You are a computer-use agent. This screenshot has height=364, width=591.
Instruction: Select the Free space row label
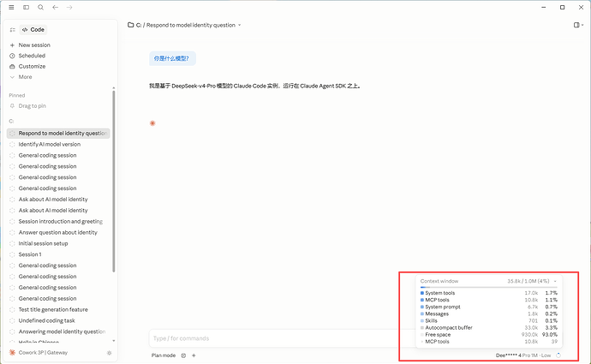click(438, 335)
